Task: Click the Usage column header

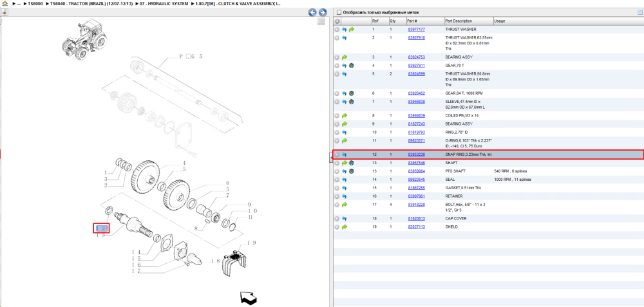Action: [x=500, y=21]
